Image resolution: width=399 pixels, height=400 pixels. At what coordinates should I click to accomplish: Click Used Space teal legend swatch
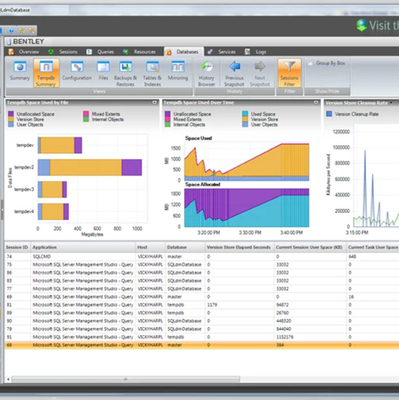coord(245,114)
